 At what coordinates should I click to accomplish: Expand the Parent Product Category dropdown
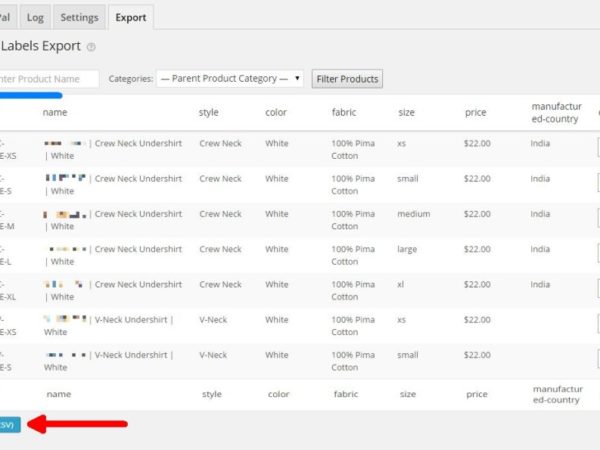tap(229, 79)
